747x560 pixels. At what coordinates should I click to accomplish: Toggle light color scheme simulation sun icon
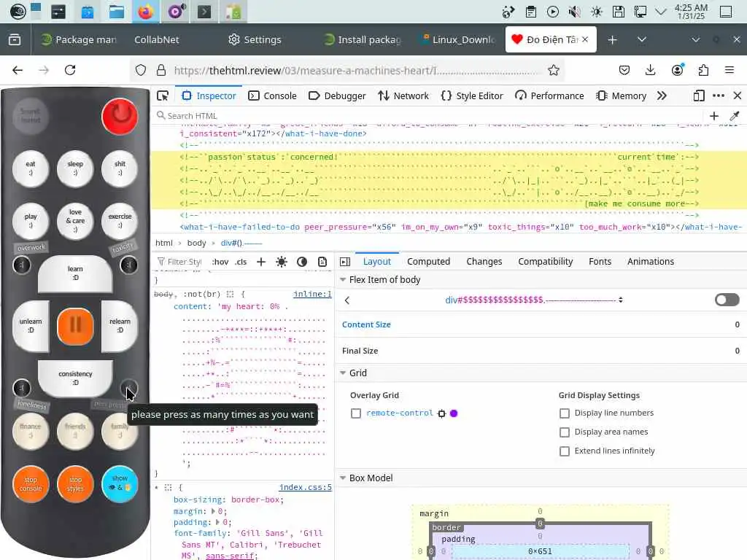tap(282, 262)
